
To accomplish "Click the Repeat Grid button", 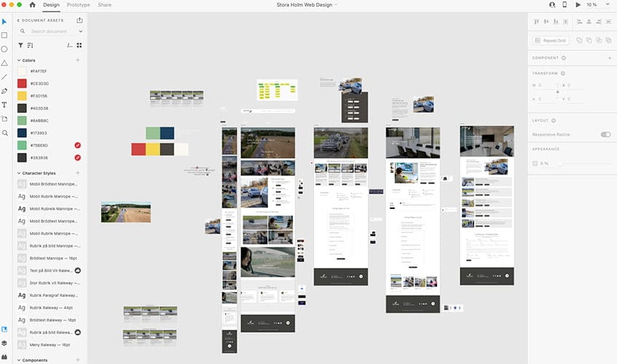I will point(551,41).
